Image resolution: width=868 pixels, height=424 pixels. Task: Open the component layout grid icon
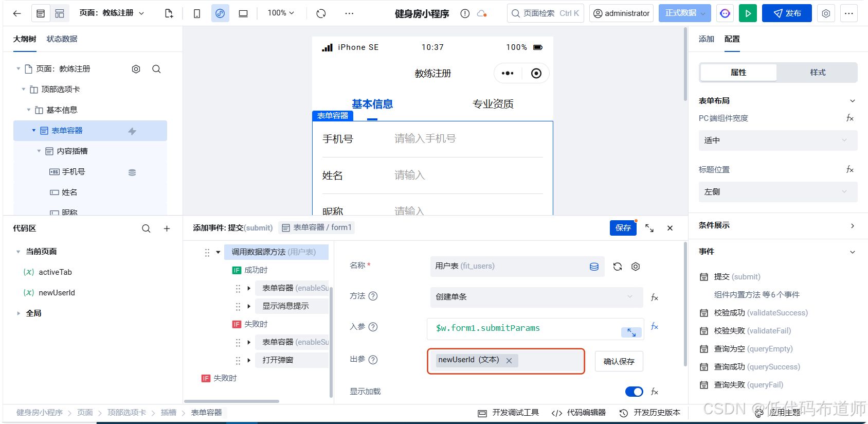coord(60,13)
